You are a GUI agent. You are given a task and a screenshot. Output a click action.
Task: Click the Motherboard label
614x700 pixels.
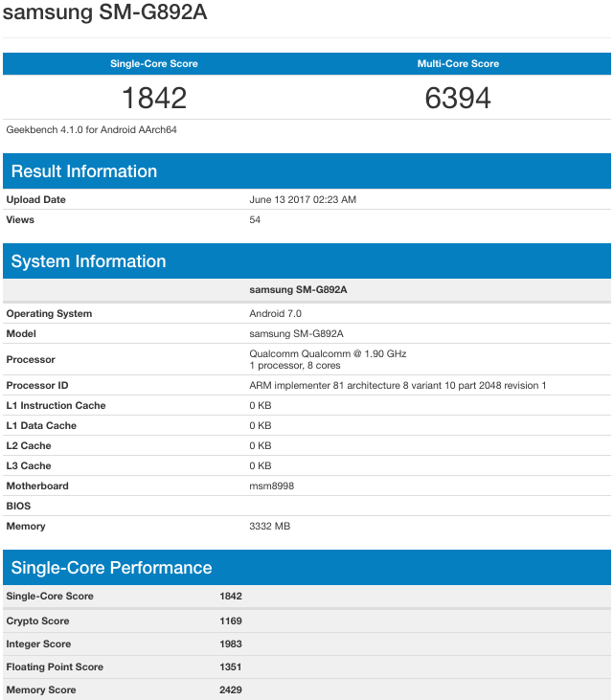[x=37, y=485]
